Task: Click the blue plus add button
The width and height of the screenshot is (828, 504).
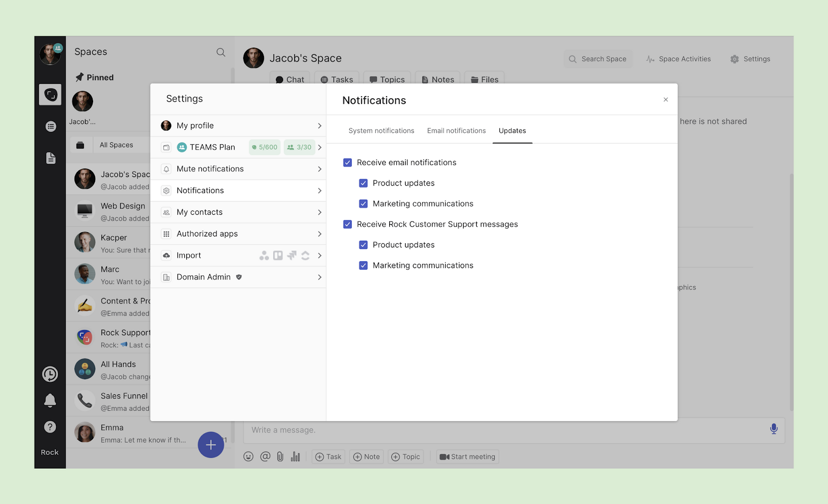Action: 211,444
